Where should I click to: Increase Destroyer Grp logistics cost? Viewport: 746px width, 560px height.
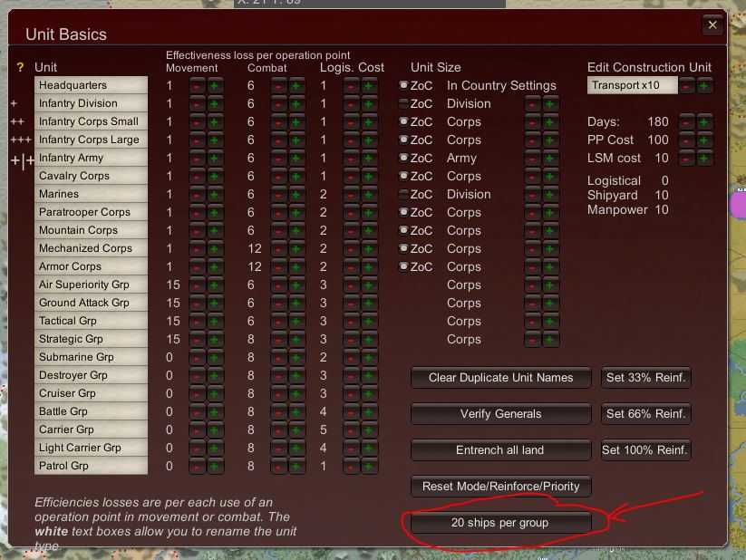coord(369,376)
